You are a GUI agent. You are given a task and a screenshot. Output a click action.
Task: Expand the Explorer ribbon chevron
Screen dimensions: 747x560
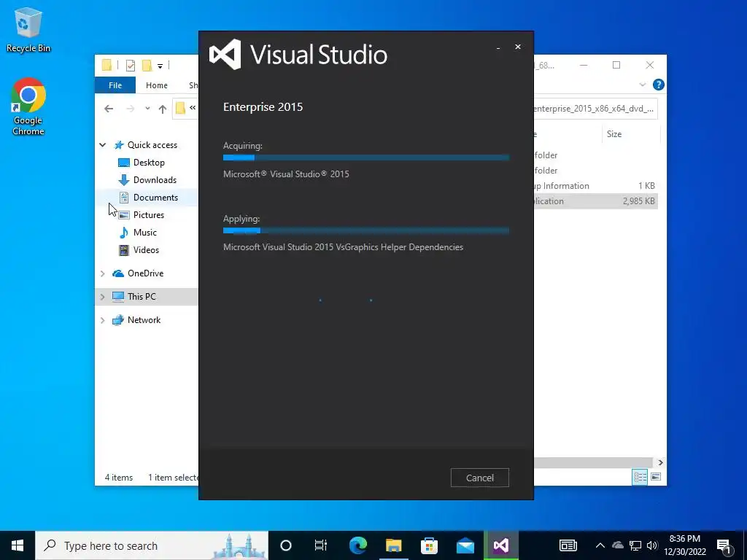coord(642,85)
